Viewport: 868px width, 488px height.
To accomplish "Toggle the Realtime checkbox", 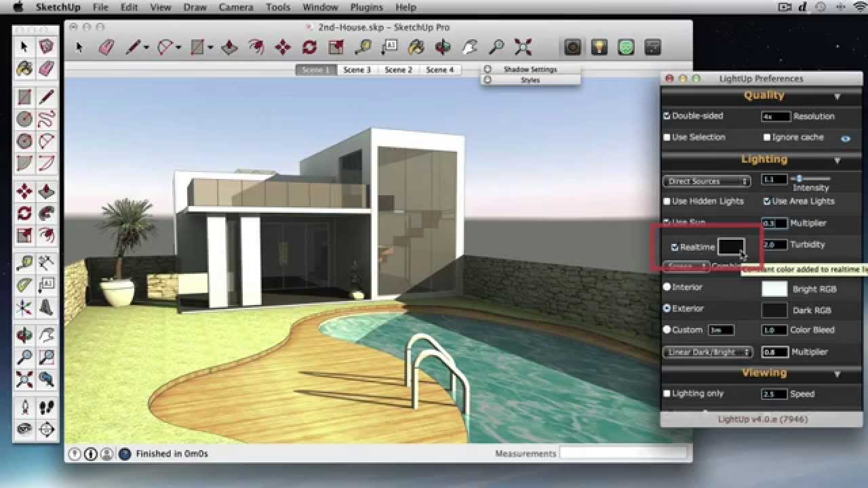I will 675,247.
